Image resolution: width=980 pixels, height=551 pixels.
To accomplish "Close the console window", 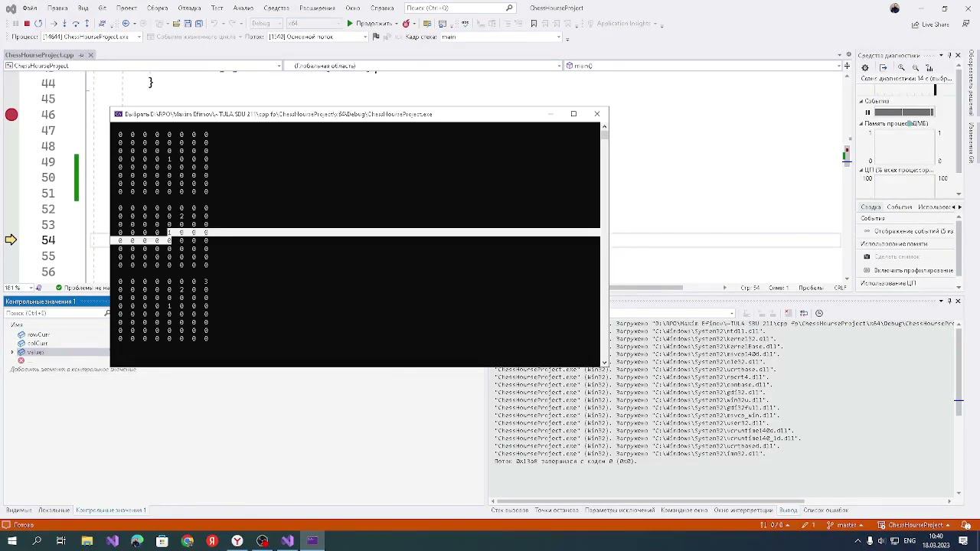I will pyautogui.click(x=597, y=114).
